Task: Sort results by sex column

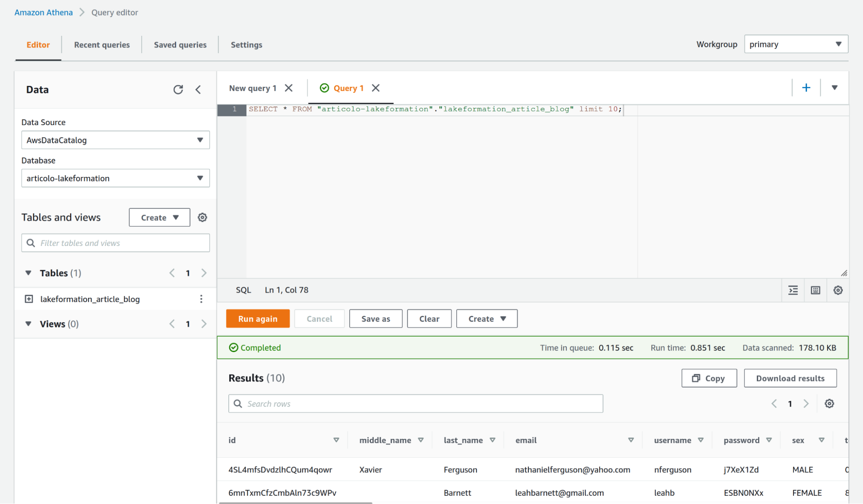Action: tap(822, 440)
